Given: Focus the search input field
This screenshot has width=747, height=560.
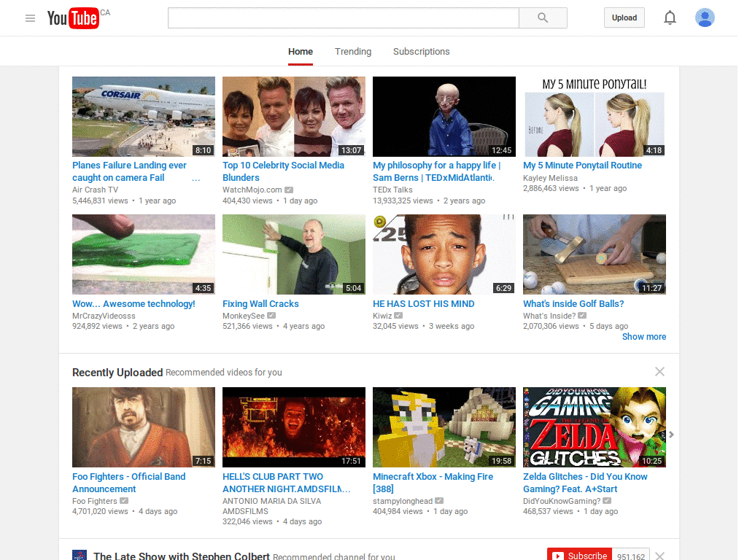Looking at the screenshot, I should (x=343, y=18).
